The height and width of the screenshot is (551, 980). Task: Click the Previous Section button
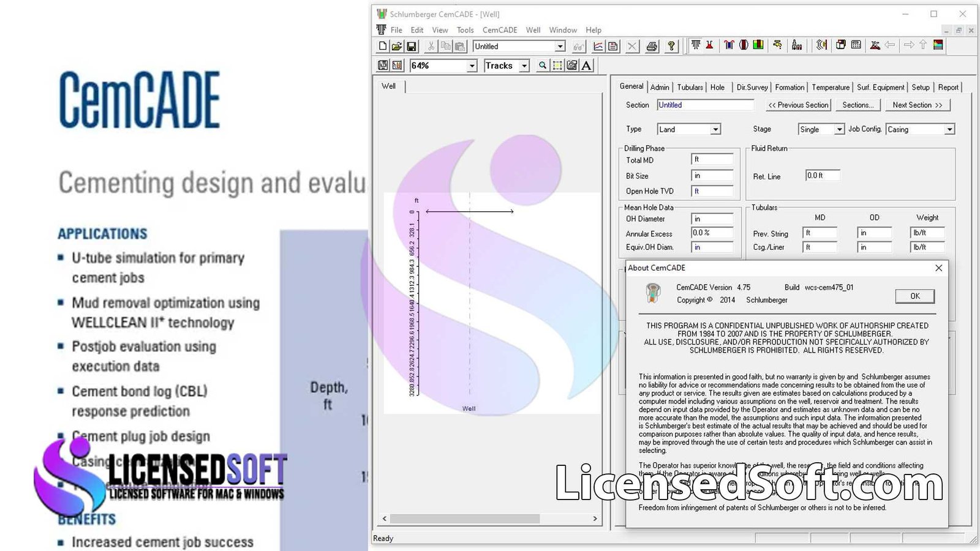pyautogui.click(x=799, y=105)
